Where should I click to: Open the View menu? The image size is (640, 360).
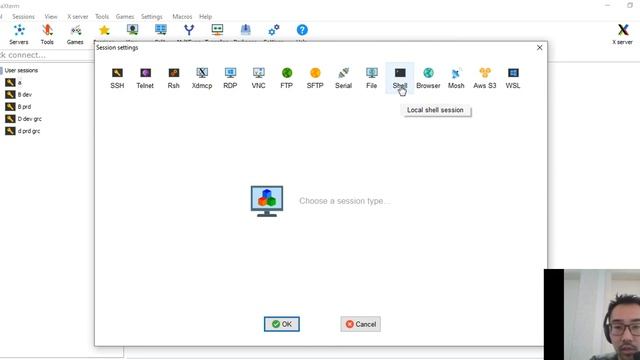coord(51,17)
